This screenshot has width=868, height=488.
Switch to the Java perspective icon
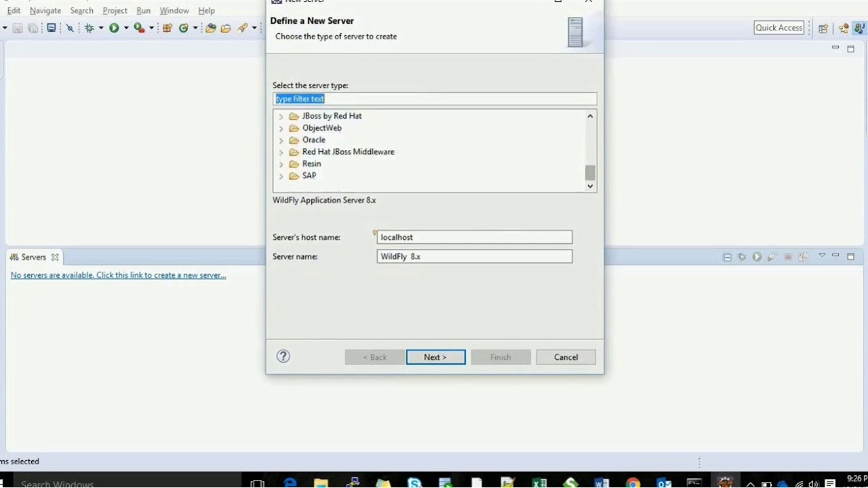(x=859, y=28)
